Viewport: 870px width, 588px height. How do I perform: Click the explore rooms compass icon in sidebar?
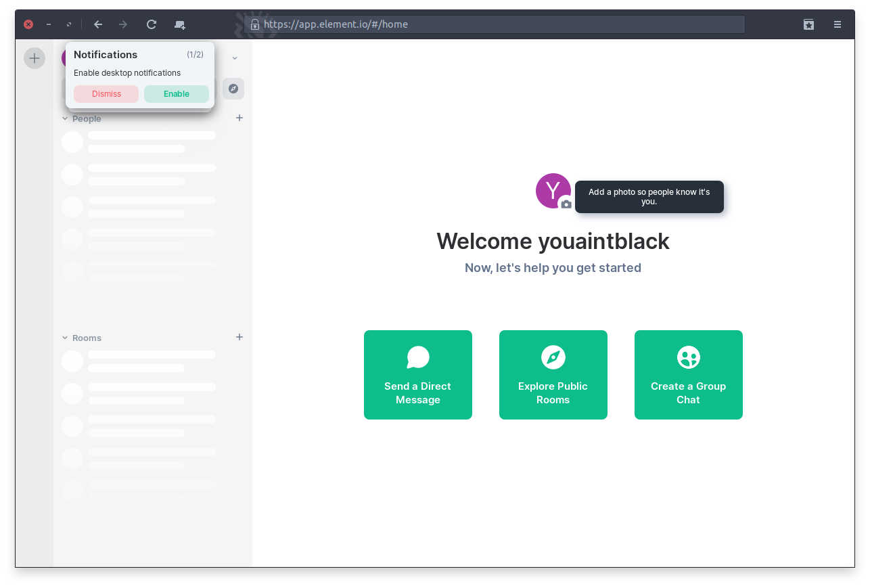pos(233,89)
